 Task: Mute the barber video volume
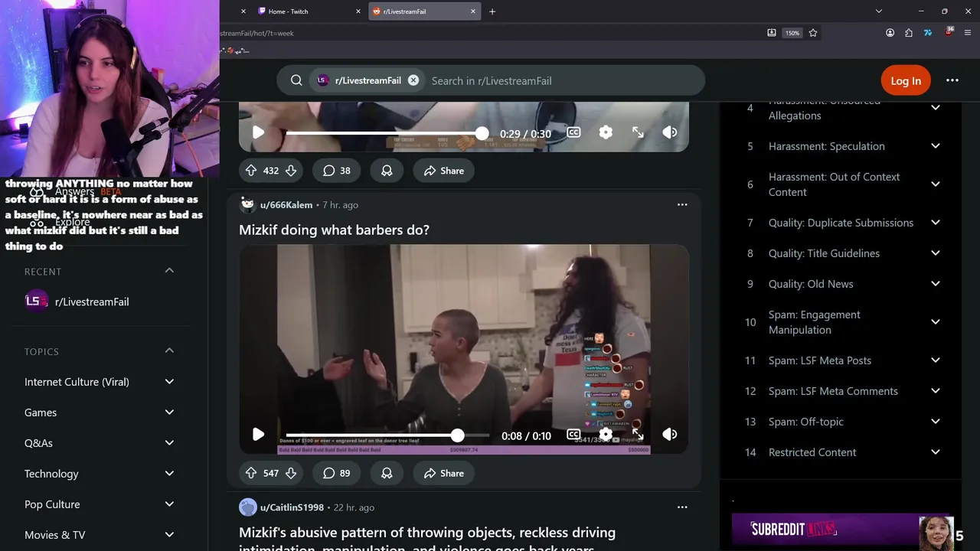[670, 435]
